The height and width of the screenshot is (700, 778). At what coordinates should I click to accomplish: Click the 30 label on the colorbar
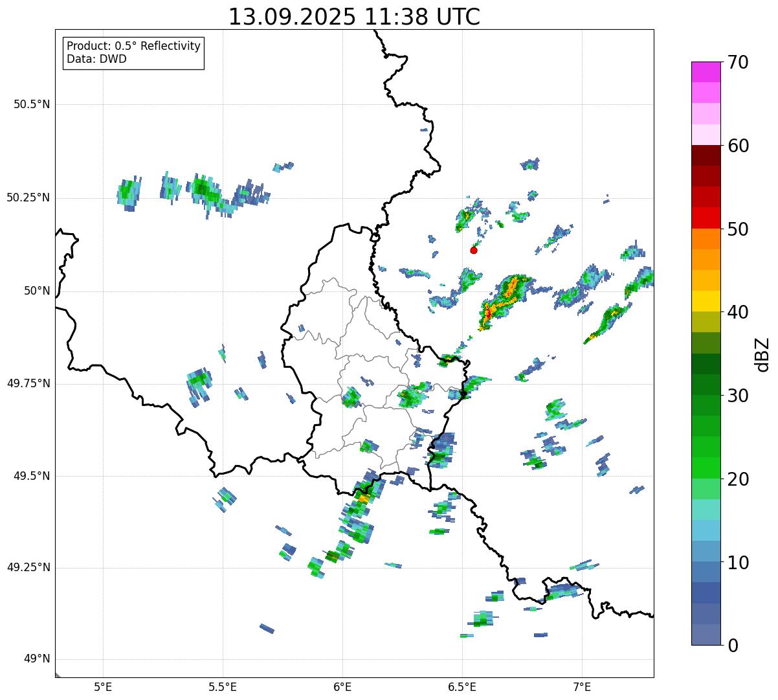tap(737, 396)
